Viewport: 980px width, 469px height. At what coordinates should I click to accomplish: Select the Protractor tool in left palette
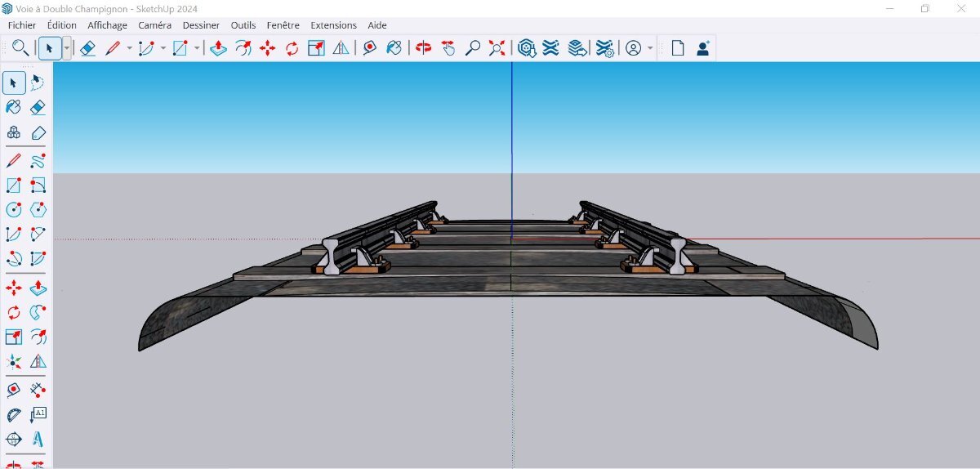tap(14, 414)
